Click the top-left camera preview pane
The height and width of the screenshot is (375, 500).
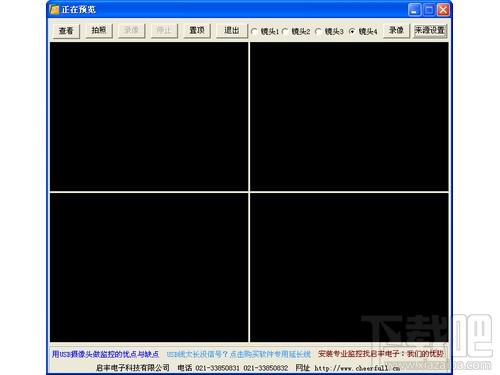tap(149, 117)
